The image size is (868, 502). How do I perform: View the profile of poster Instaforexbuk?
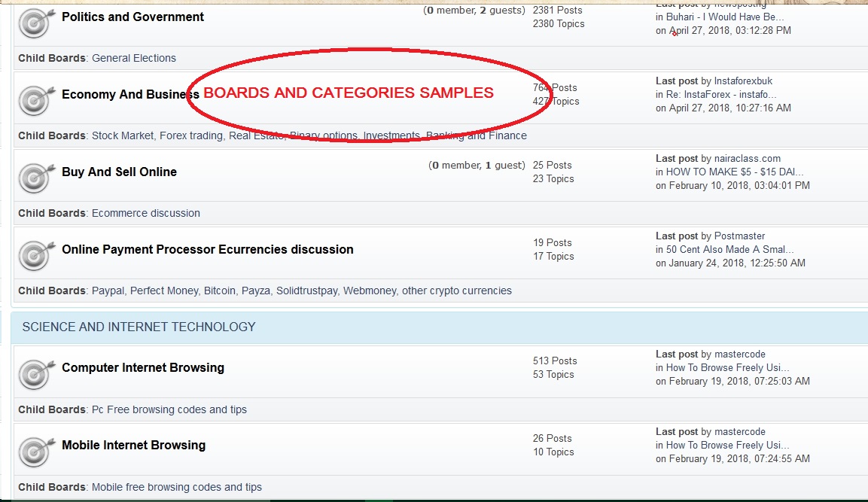click(x=743, y=81)
